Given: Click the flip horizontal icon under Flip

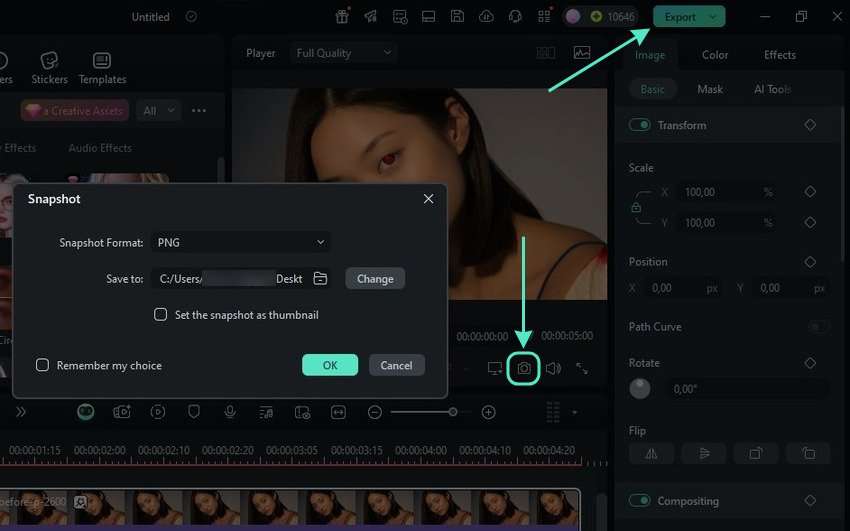Looking at the screenshot, I should [x=652, y=454].
